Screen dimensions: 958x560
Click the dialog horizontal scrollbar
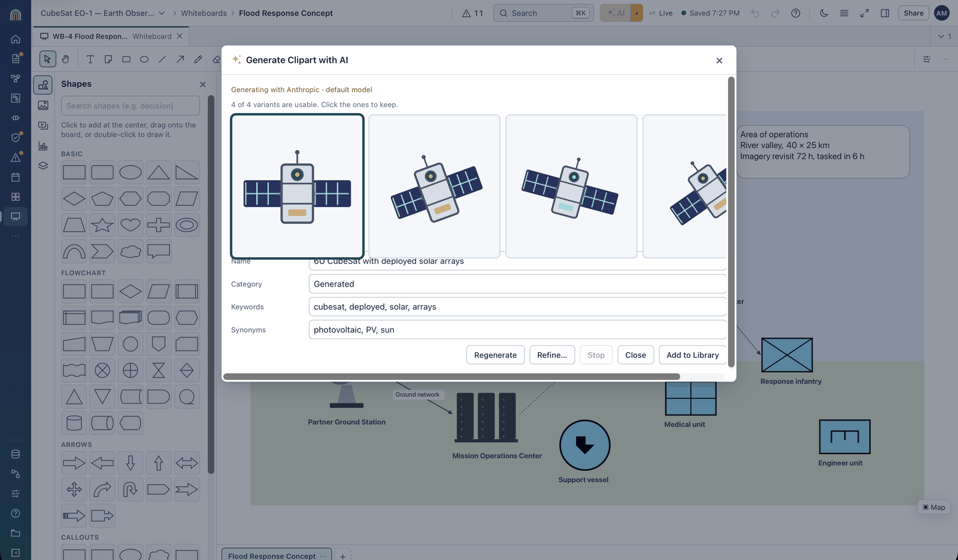click(x=452, y=377)
